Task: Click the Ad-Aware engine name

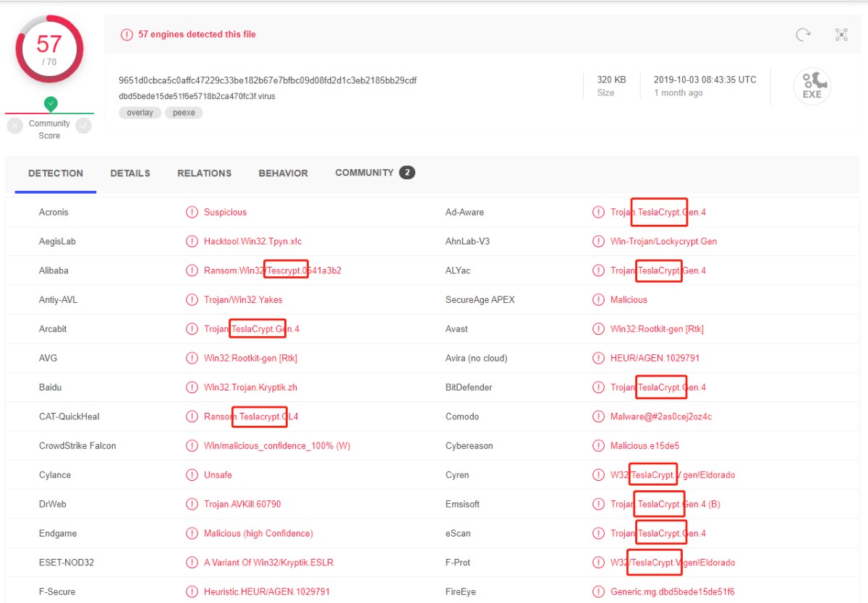Action: coord(465,213)
